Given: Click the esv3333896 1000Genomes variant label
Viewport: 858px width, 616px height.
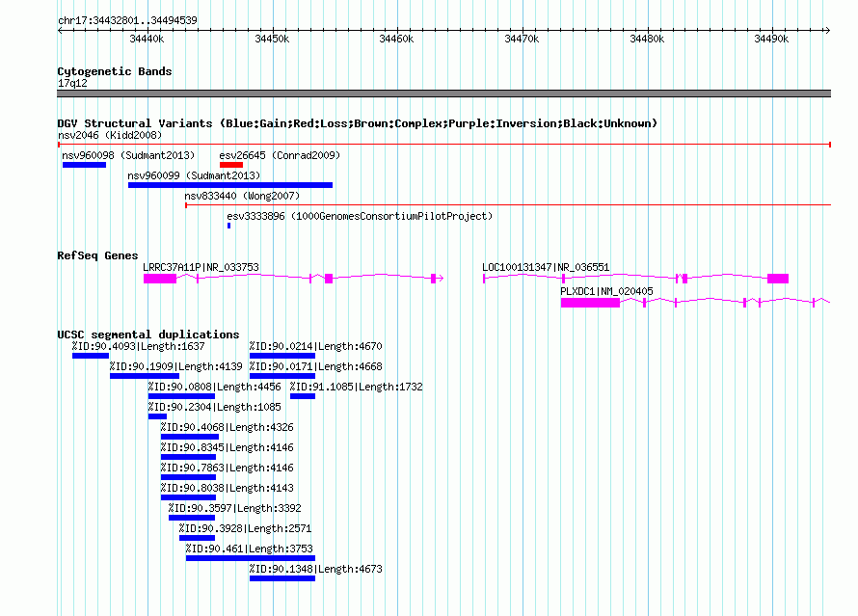Looking at the screenshot, I should (x=360, y=216).
